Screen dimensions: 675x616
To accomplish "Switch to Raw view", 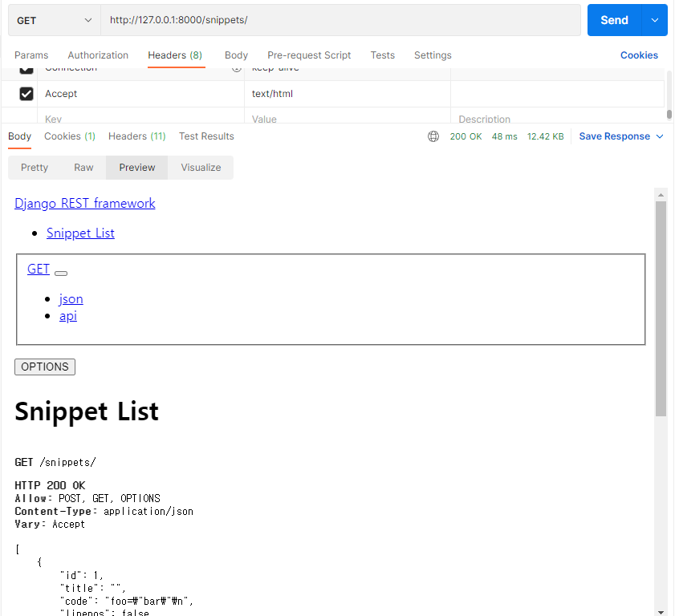I will coord(83,168).
